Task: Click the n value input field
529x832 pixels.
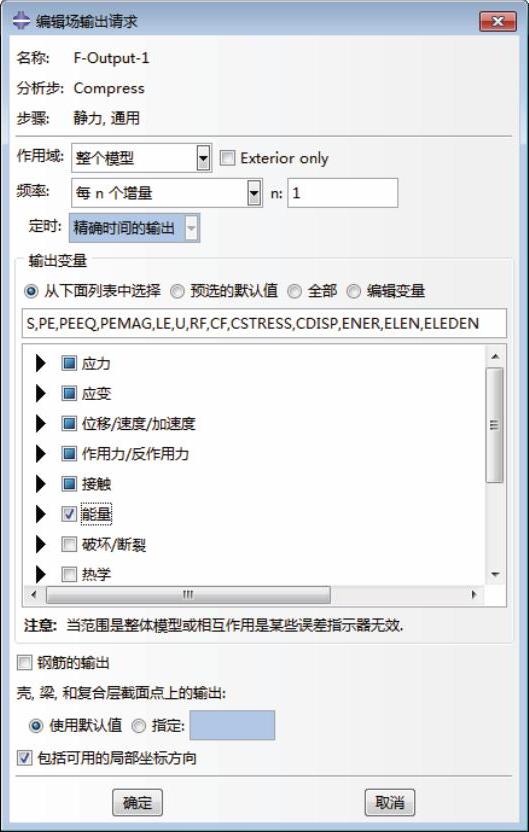Action: pos(343,193)
